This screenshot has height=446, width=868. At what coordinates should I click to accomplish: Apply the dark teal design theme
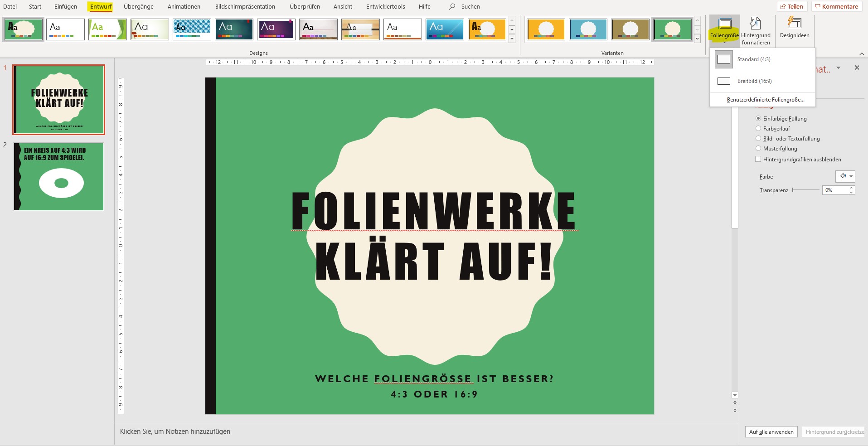[234, 29]
